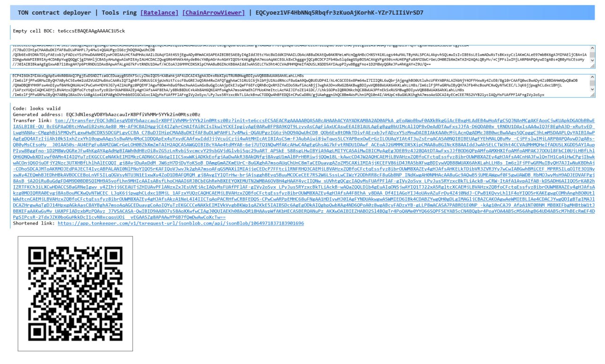Click scroll-down arrow of first textarea
This screenshot has height=364, width=605.
pyautogui.click(x=592, y=61)
